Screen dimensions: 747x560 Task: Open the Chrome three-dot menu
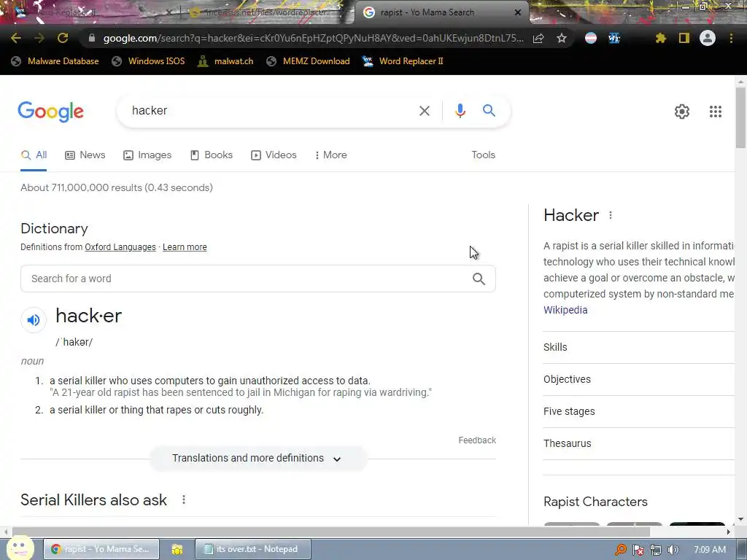click(731, 38)
